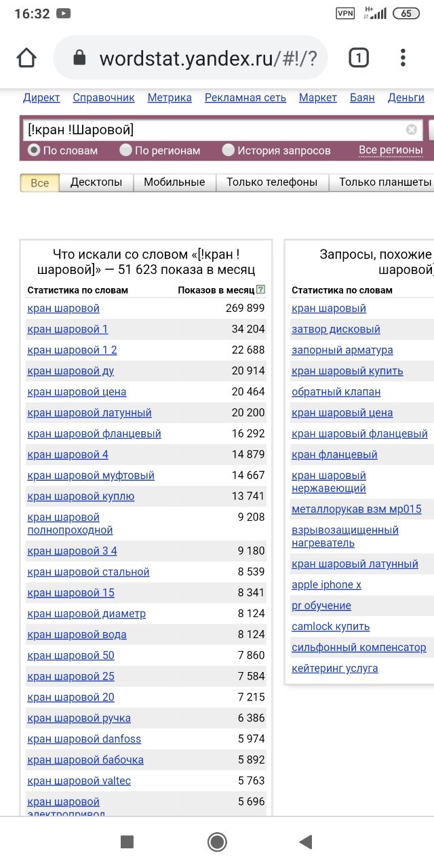Open similar query металлорукав взм мр015

(x=357, y=509)
